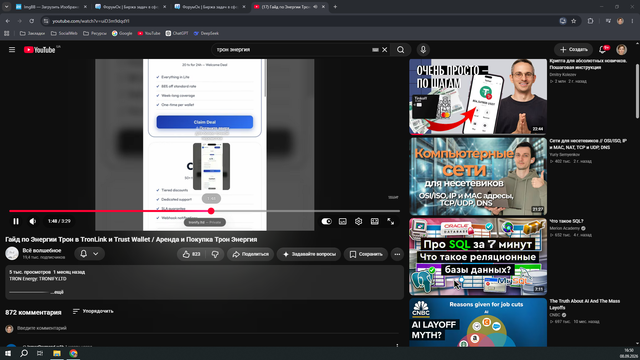Open Chrome three-dot menu
Screen dimensions: 640x360
click(x=632, y=21)
